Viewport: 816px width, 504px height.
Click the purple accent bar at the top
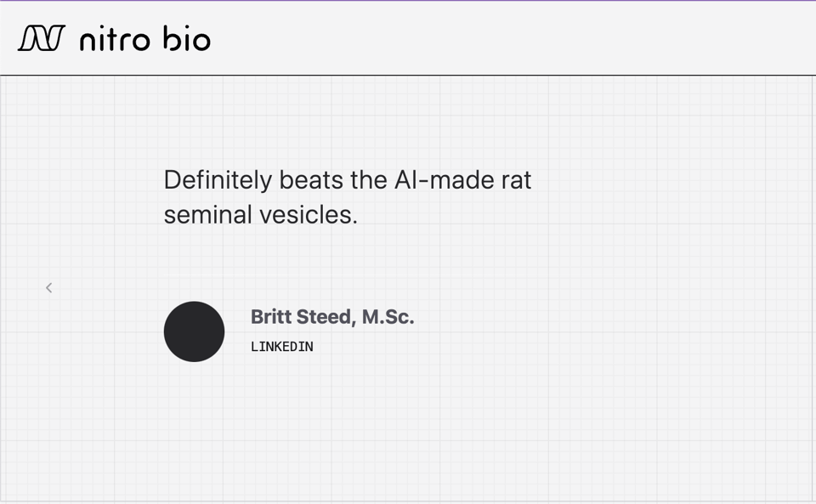click(x=408, y=2)
